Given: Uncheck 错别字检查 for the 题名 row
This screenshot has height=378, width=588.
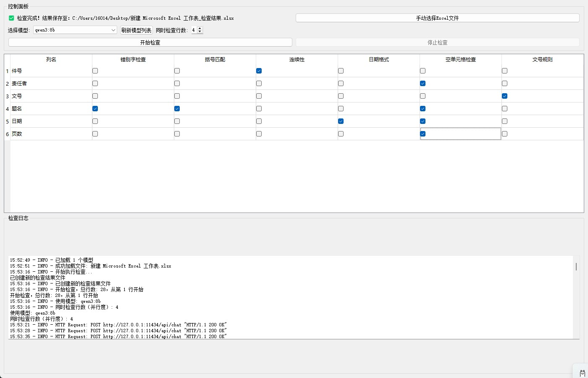Looking at the screenshot, I should coord(95,109).
